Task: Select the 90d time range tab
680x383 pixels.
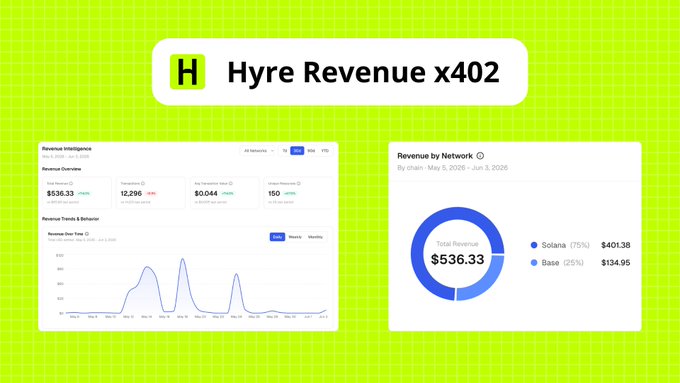Action: click(x=311, y=151)
